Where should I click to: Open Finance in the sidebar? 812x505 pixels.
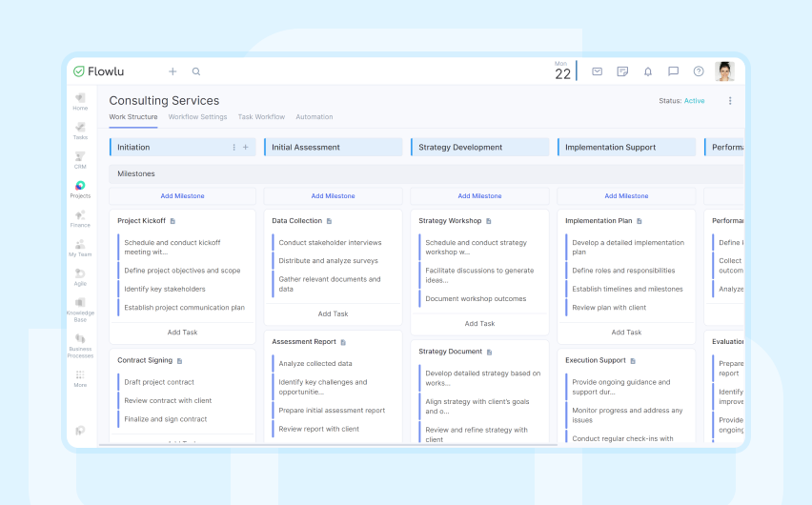(80, 218)
